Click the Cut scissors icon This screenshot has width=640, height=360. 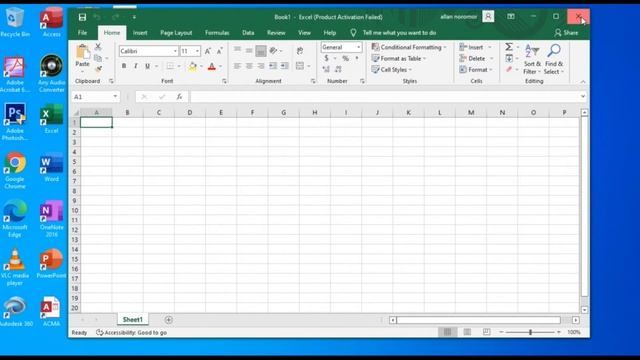coord(98,47)
